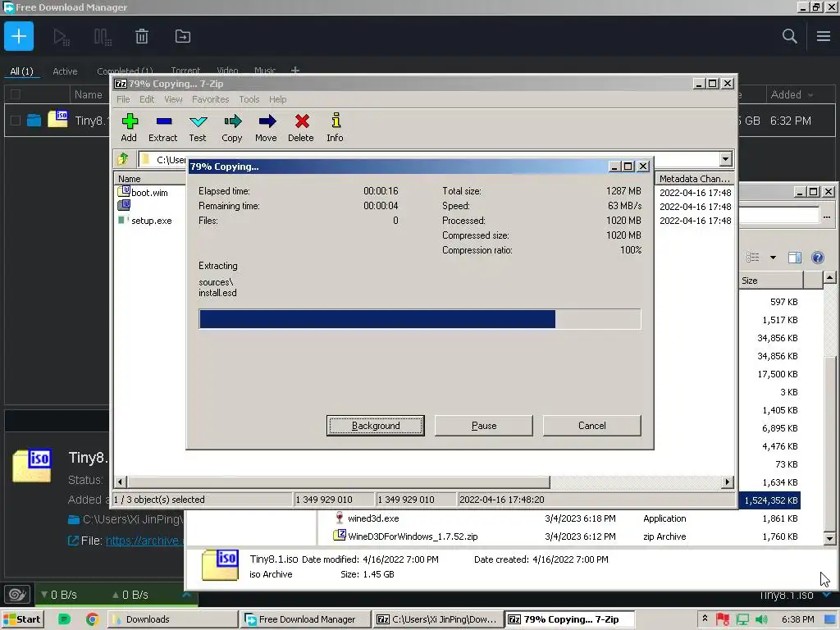Image resolution: width=840 pixels, height=630 pixels.
Task: Open the hamburger menu in Free Download Manager
Action: [x=824, y=36]
